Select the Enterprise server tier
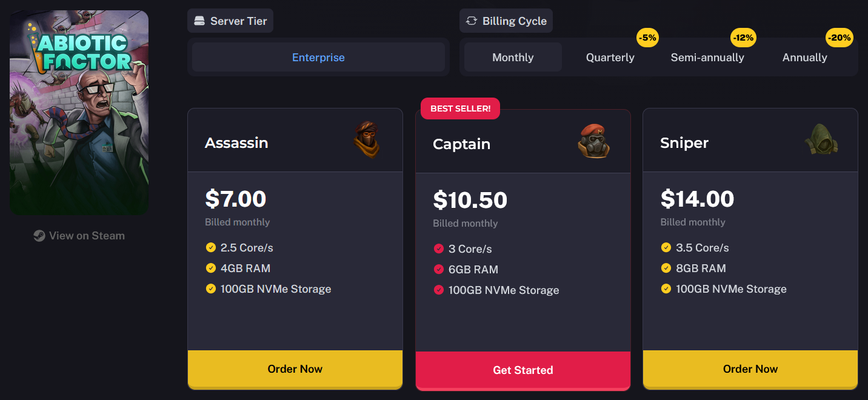Viewport: 868px width, 400px height. tap(318, 58)
